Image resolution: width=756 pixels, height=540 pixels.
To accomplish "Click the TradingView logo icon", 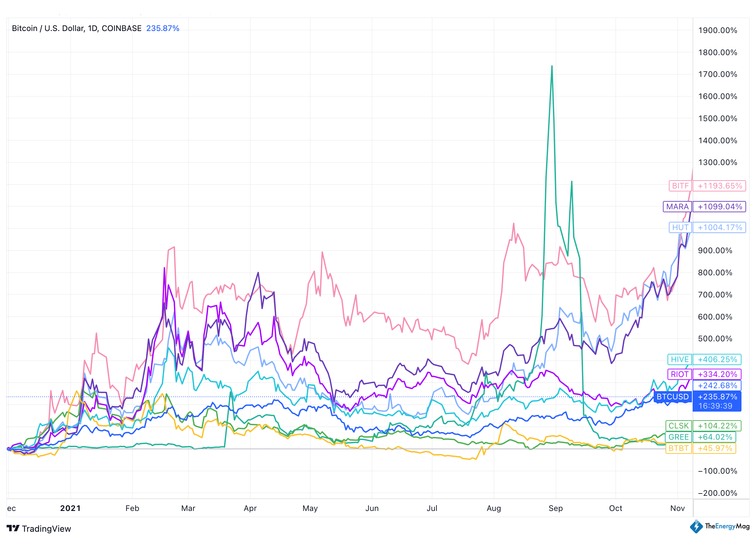I will (x=13, y=528).
